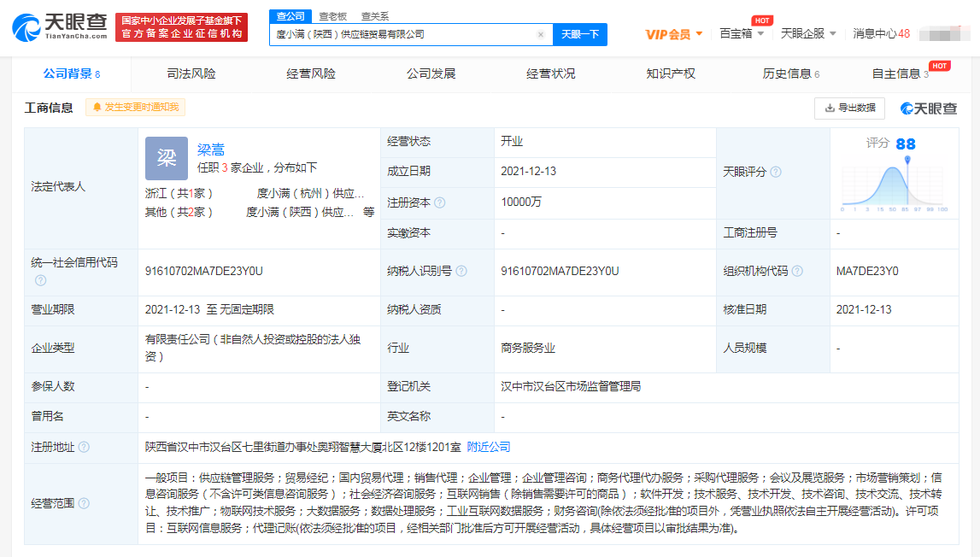Click the help icon under 统一社会信用代码
The width and height of the screenshot is (980, 557).
[x=40, y=280]
